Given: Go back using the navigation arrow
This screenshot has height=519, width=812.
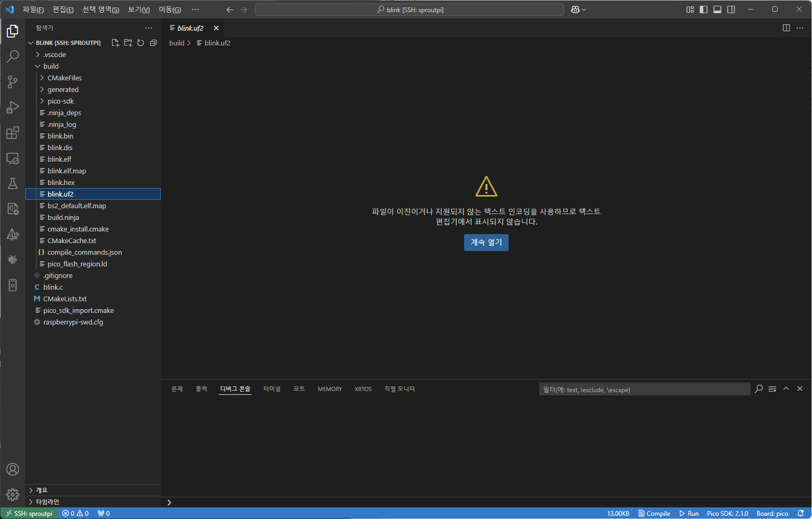Looking at the screenshot, I should (229, 10).
